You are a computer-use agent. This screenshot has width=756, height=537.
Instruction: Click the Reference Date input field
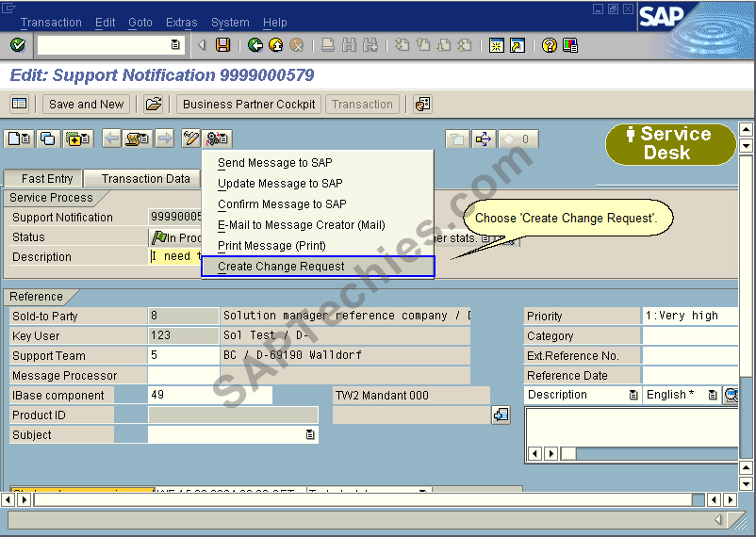coord(690,375)
